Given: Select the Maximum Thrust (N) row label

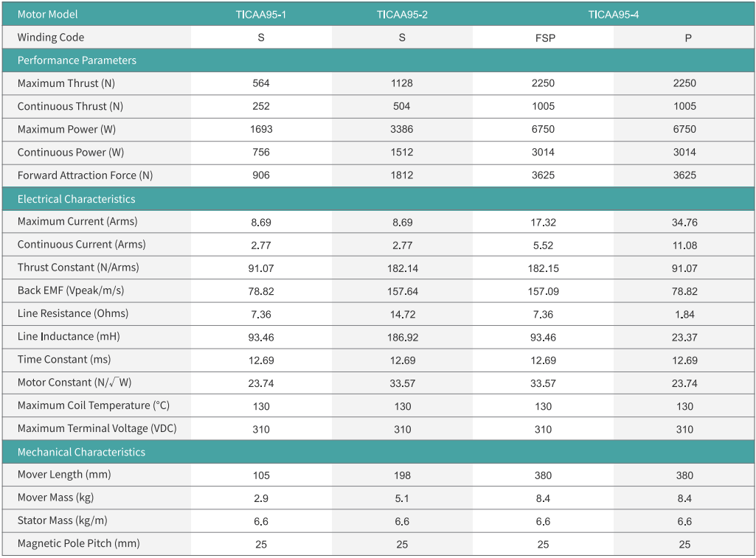Looking at the screenshot, I should pos(66,83).
